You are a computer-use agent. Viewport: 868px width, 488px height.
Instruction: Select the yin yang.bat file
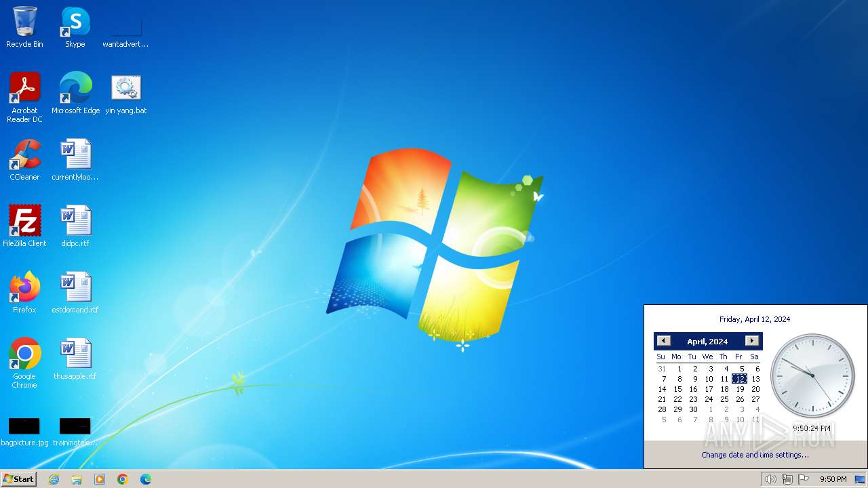tap(125, 93)
